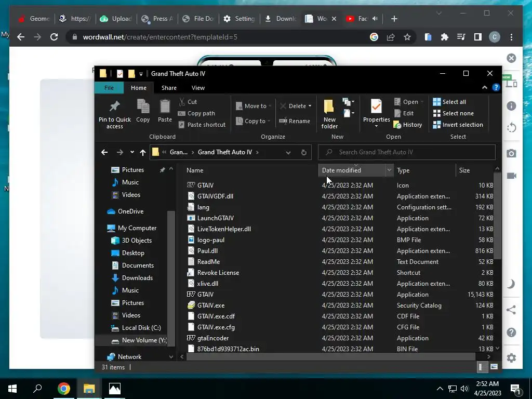Open the Move to dropdown

[254, 106]
